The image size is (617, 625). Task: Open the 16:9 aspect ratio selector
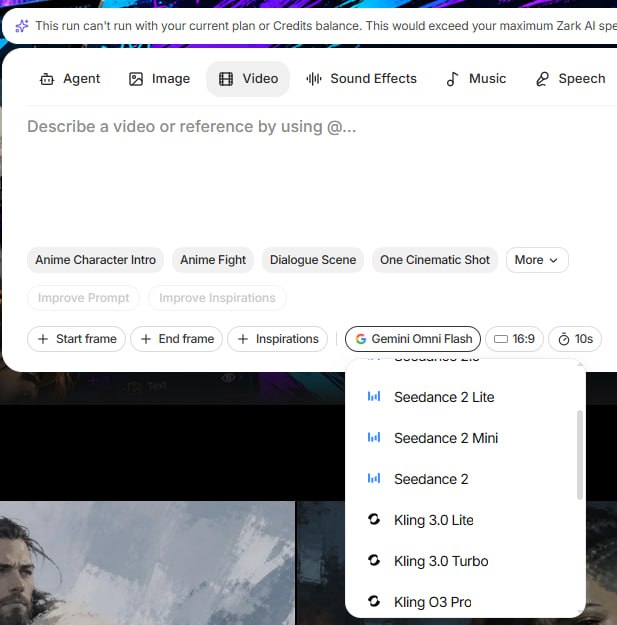point(514,339)
